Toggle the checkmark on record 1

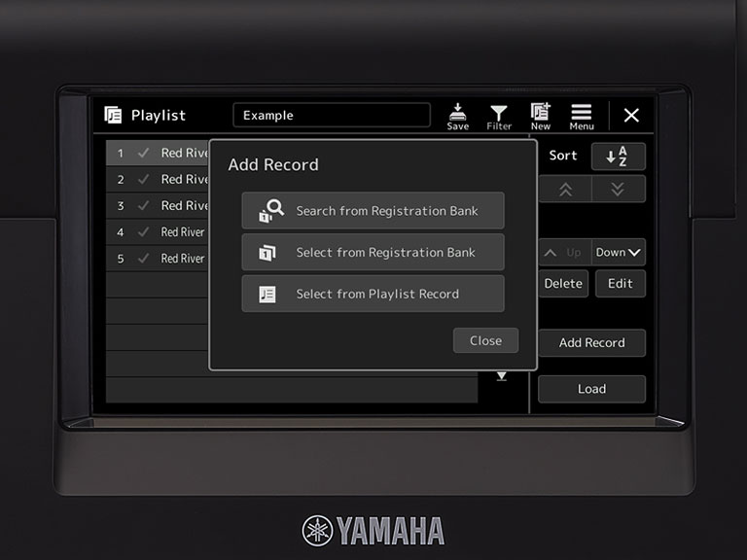(x=143, y=154)
